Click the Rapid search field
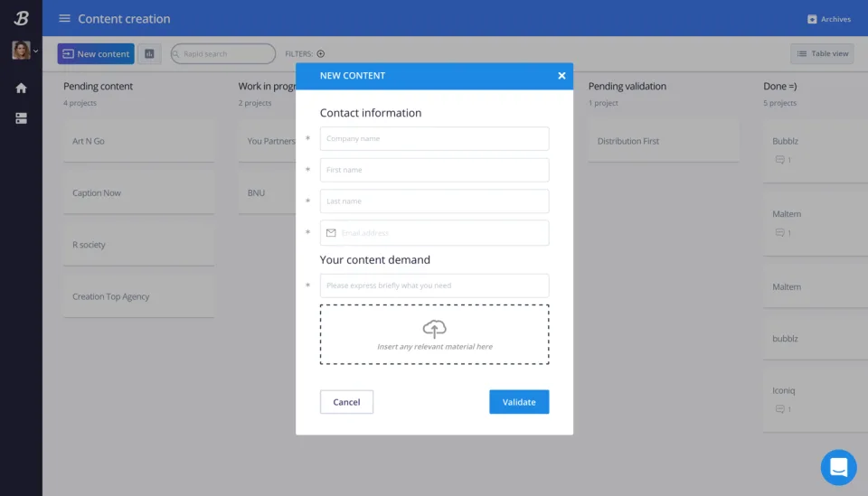This screenshot has width=868, height=496. (x=223, y=53)
